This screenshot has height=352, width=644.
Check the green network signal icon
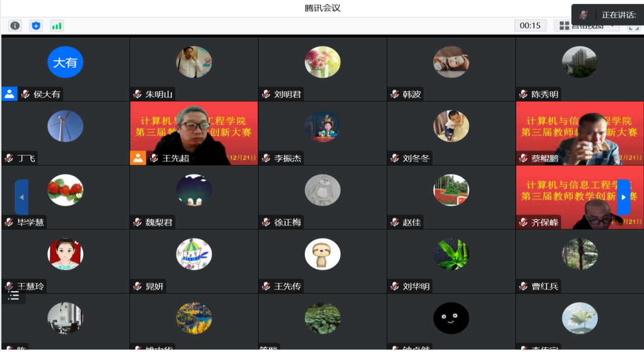coord(56,25)
